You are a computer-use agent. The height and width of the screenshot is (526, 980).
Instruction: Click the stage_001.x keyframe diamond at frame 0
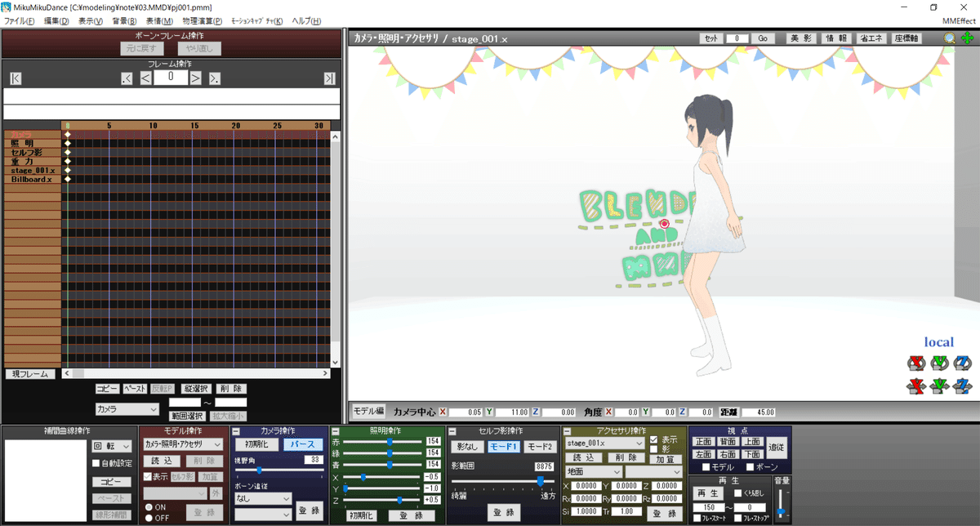(68, 170)
